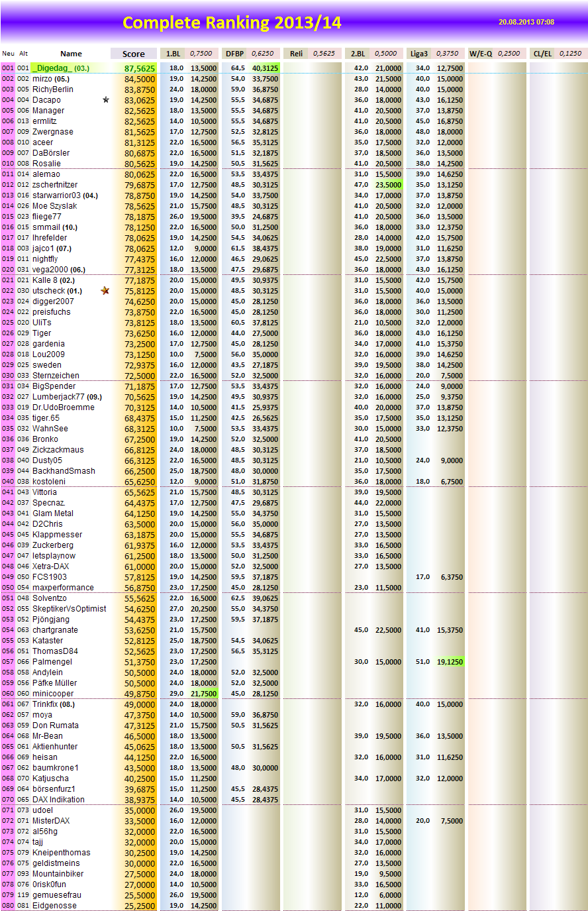Click the timestamp 20.08.2013 07:08
This screenshot has height=911, width=588.
[526, 22]
